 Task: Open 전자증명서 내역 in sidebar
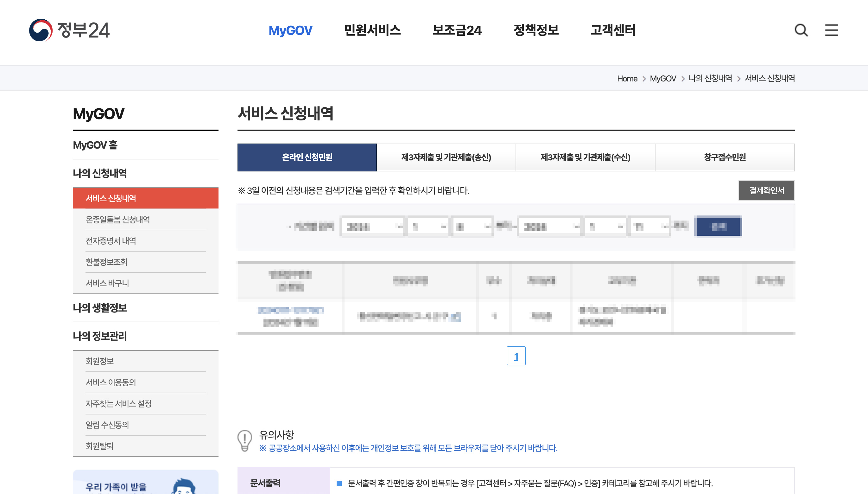[x=111, y=241]
